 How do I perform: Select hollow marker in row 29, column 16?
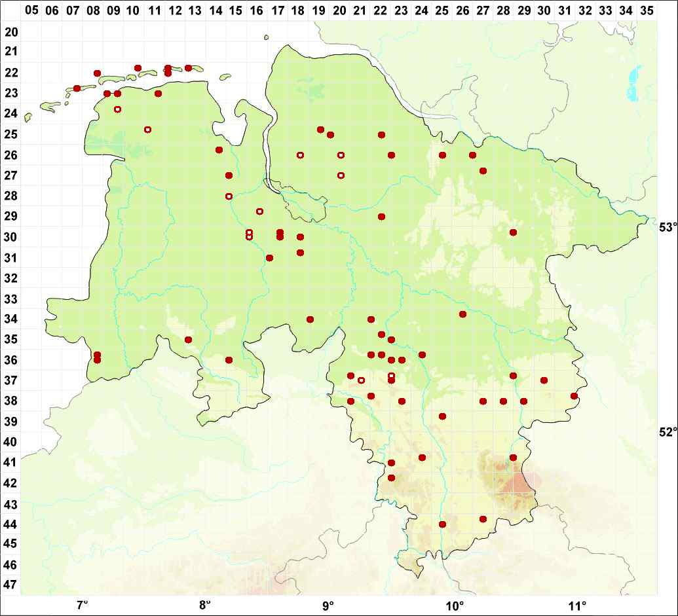pyautogui.click(x=259, y=211)
